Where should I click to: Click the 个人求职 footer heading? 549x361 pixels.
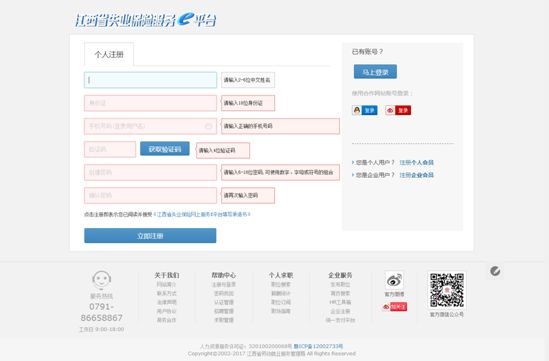coord(281,275)
